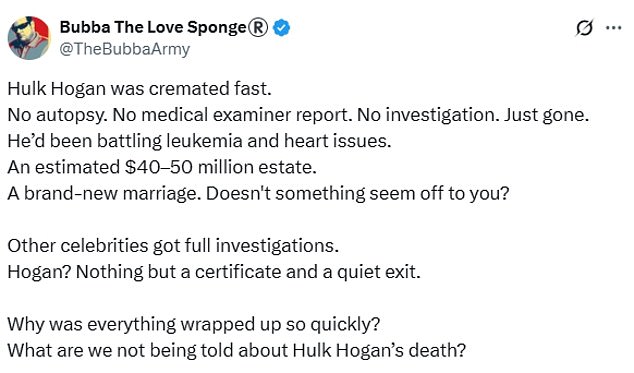Open Bubba The Love Sponge's profile picture
Image resolution: width=634 pixels, height=373 pixels.
pos(29,38)
